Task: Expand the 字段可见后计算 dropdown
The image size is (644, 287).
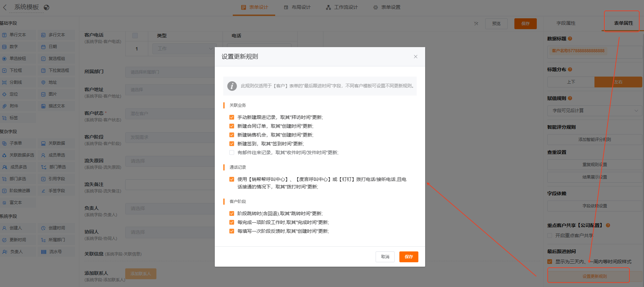Action: click(x=594, y=110)
